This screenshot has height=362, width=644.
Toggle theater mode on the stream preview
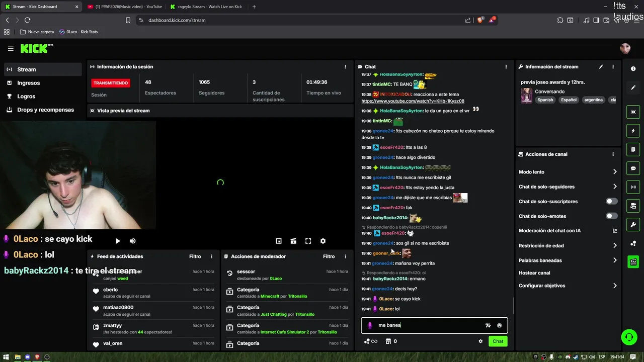pyautogui.click(x=293, y=241)
